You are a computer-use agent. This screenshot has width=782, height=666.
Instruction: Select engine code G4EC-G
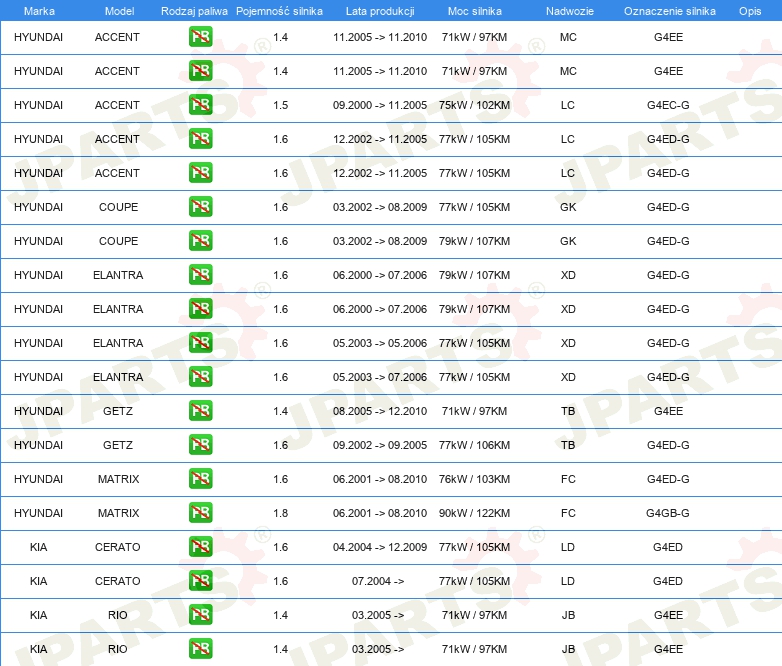click(x=668, y=105)
